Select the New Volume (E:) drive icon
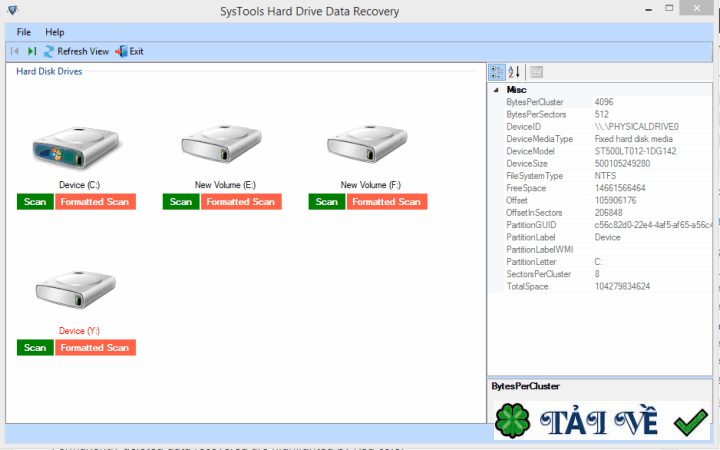Image resolution: width=720 pixels, height=450 pixels. point(222,144)
